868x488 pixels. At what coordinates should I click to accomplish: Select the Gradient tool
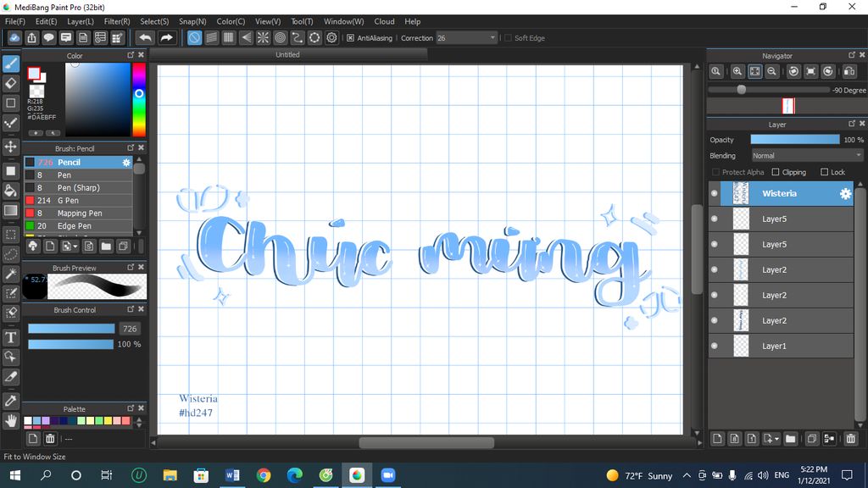coord(10,210)
